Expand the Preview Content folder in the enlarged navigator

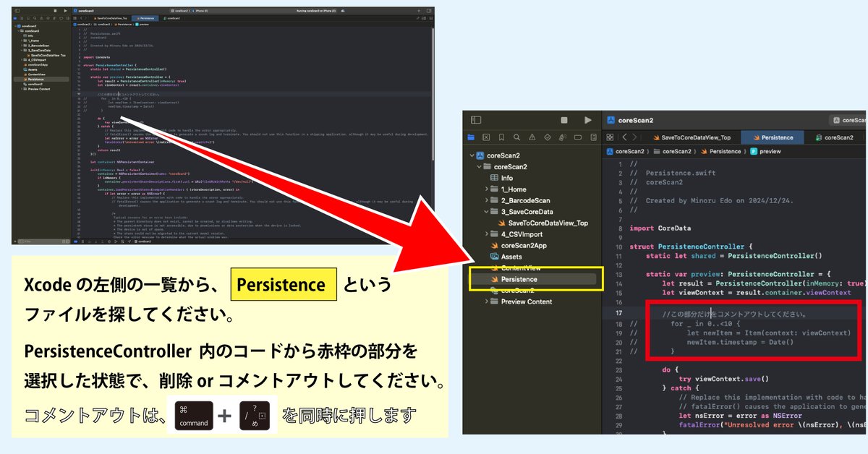pyautogui.click(x=487, y=301)
